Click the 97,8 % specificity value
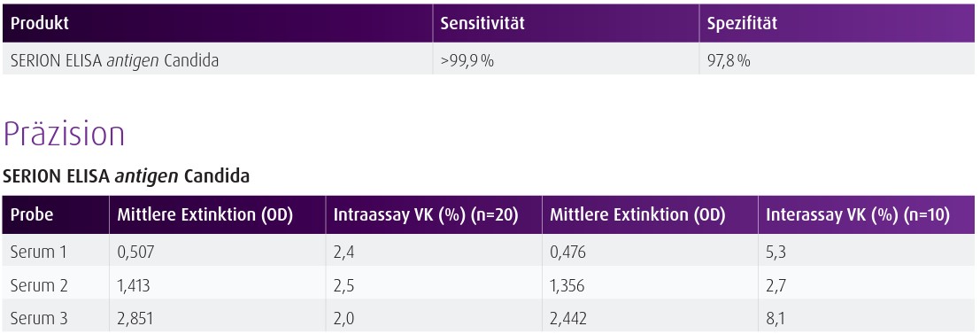The width and height of the screenshot is (980, 334). [729, 60]
